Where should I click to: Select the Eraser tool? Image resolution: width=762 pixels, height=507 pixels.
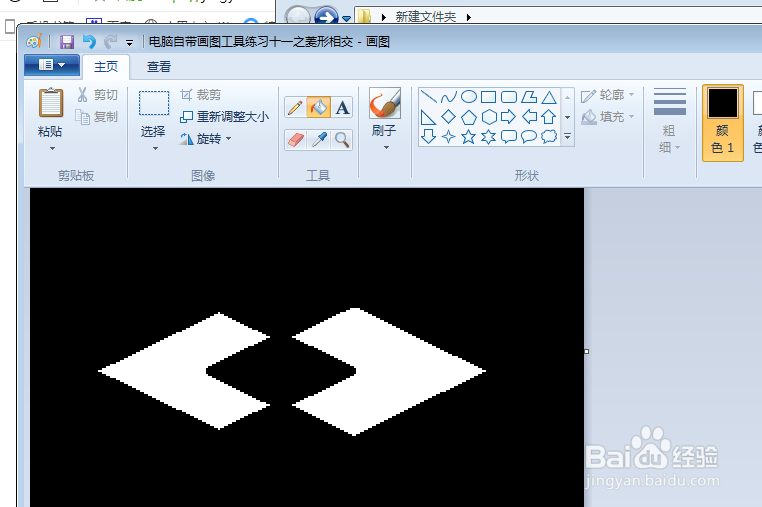(295, 140)
